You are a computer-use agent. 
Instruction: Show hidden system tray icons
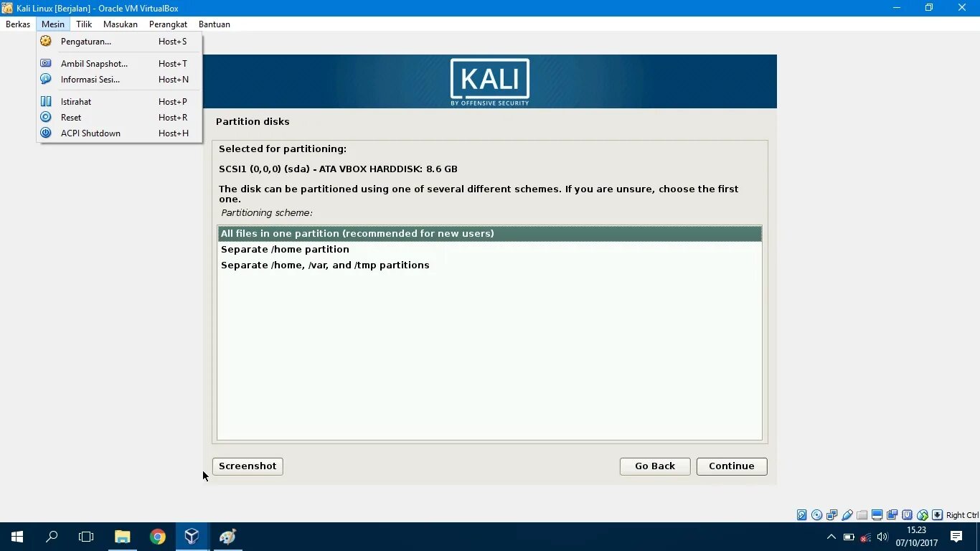click(831, 537)
